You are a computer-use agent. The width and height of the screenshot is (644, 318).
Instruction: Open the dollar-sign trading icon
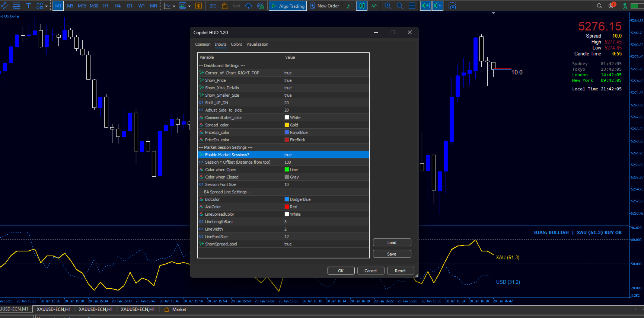tap(199, 6)
